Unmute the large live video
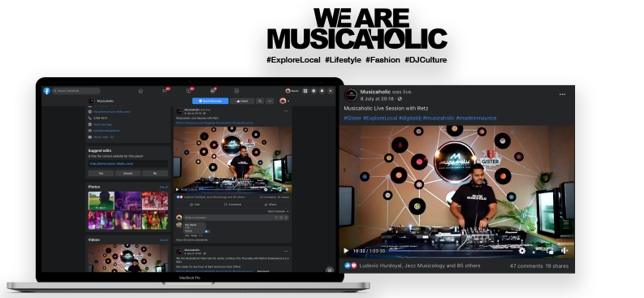Image resolution: width=644 pixels, height=298 pixels. (x=564, y=250)
